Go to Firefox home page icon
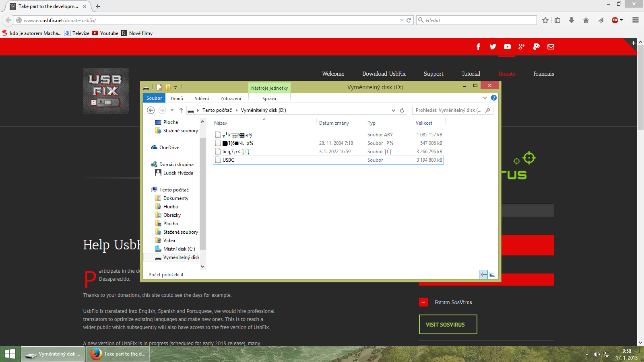This screenshot has width=644, height=362. pos(586,20)
